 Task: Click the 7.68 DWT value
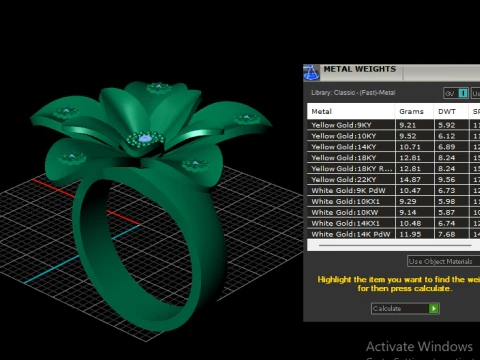point(447,234)
